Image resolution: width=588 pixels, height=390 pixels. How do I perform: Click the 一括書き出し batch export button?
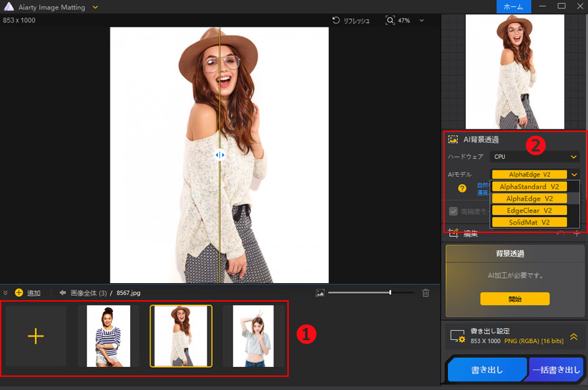(x=556, y=370)
